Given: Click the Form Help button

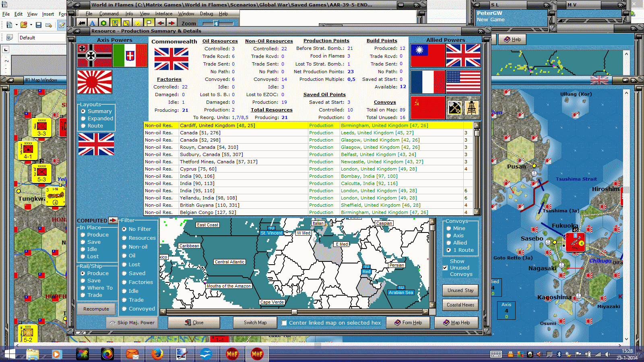Looking at the screenshot, I should (408, 323).
